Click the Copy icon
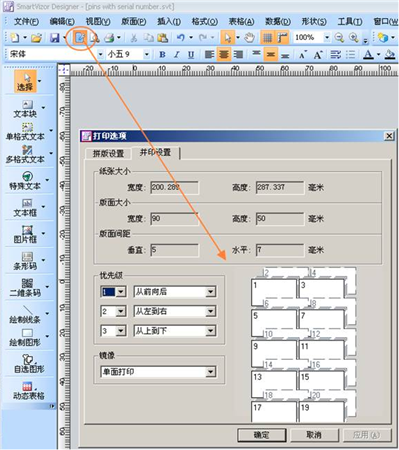Viewport: 399px width, 450px height. tap(148, 38)
